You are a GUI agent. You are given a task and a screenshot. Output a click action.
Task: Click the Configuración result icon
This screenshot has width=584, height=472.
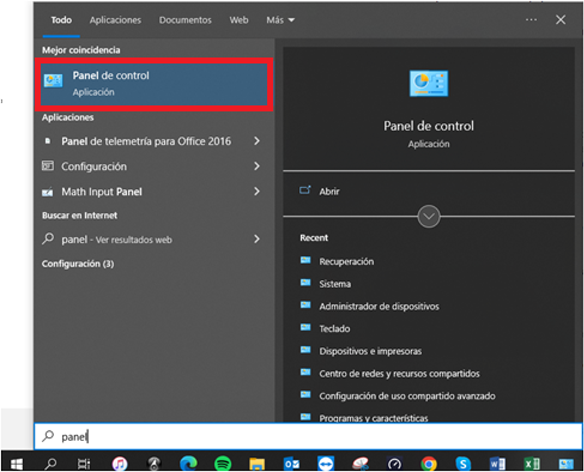[48, 166]
